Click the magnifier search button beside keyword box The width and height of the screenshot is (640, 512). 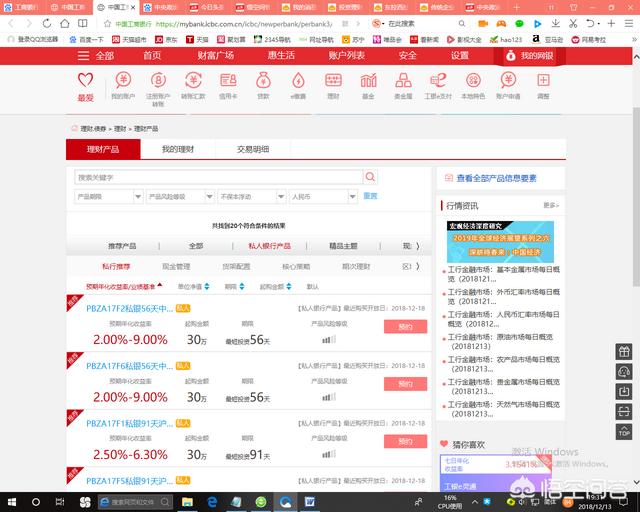click(x=370, y=177)
